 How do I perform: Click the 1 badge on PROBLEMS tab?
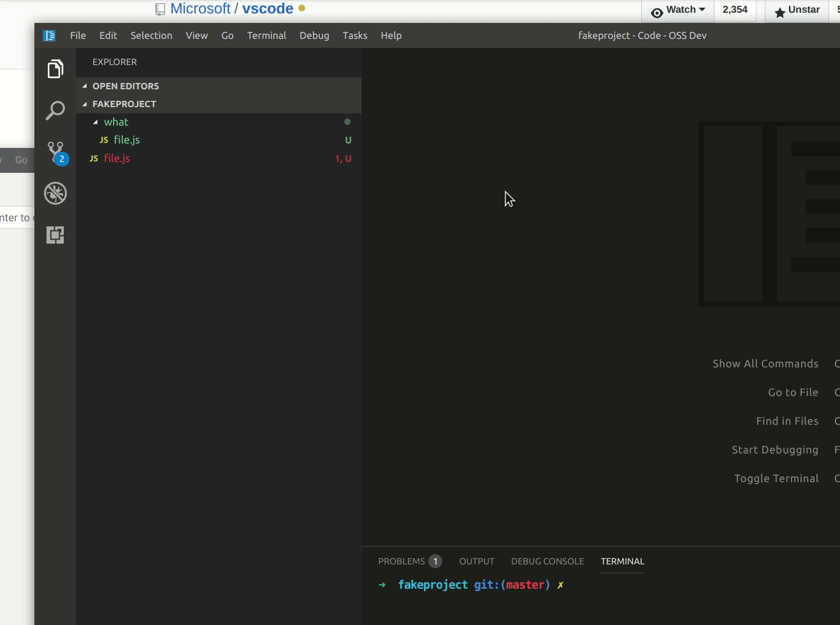click(x=435, y=561)
